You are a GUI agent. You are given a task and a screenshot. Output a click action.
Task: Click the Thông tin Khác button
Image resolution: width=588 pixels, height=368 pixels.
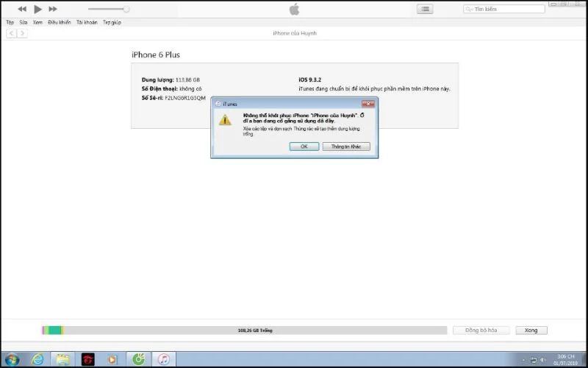pos(346,146)
